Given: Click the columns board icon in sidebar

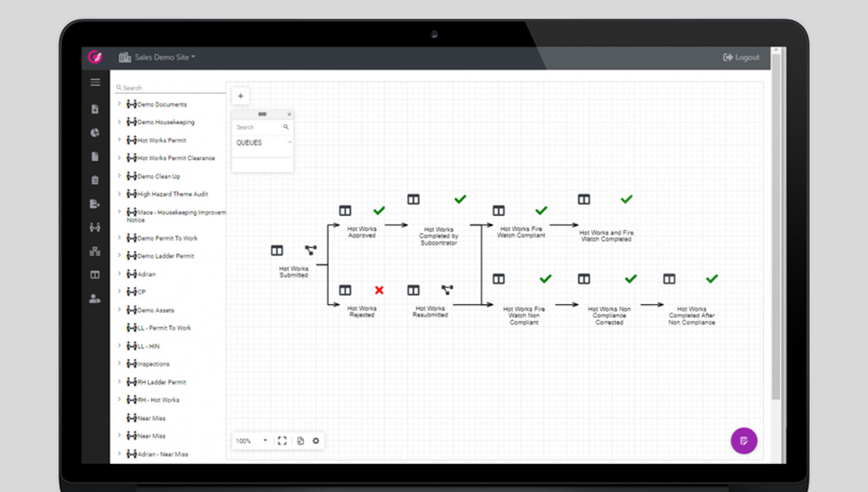Looking at the screenshot, I should pos(95,274).
